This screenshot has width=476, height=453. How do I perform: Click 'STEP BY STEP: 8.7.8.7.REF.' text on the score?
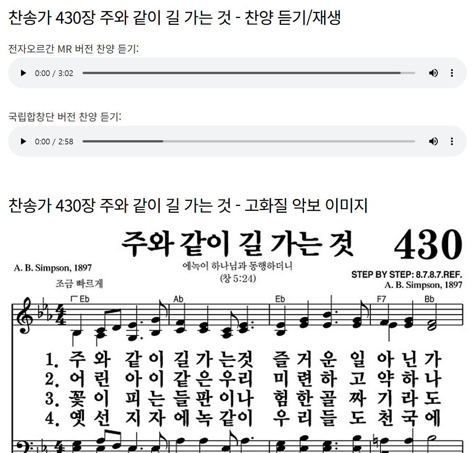coord(407,275)
